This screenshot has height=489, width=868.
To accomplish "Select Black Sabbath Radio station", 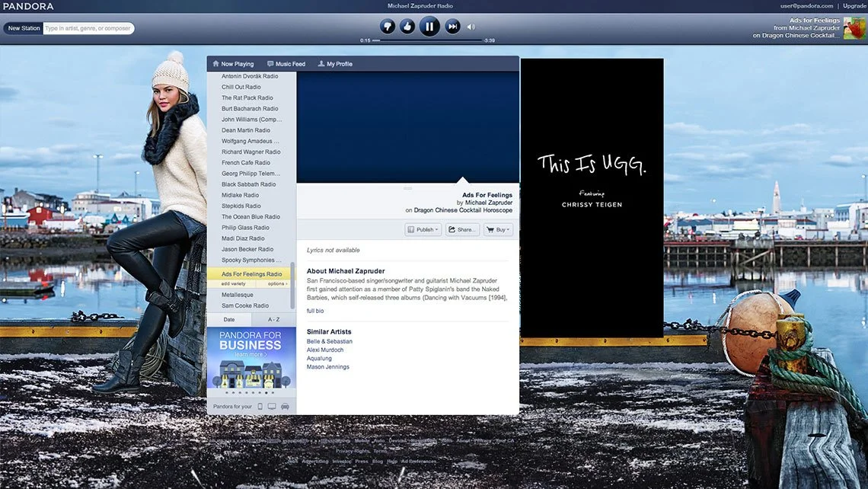I will (x=250, y=184).
